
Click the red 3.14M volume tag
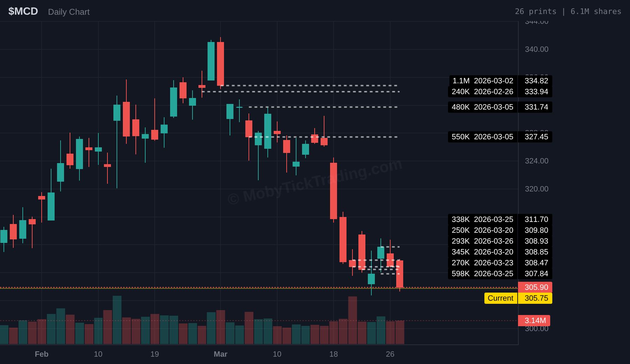534,321
